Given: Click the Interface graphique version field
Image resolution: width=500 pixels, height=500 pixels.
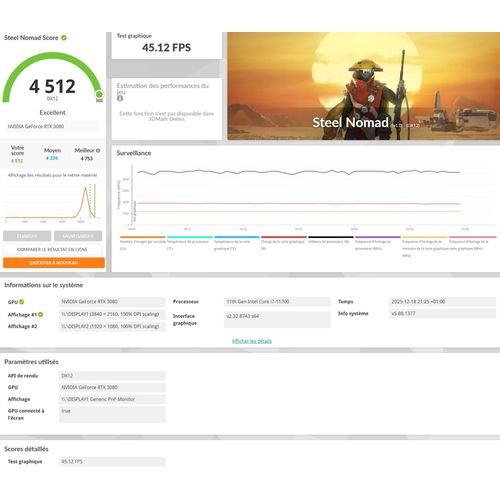Looking at the screenshot, I should click(x=277, y=319).
